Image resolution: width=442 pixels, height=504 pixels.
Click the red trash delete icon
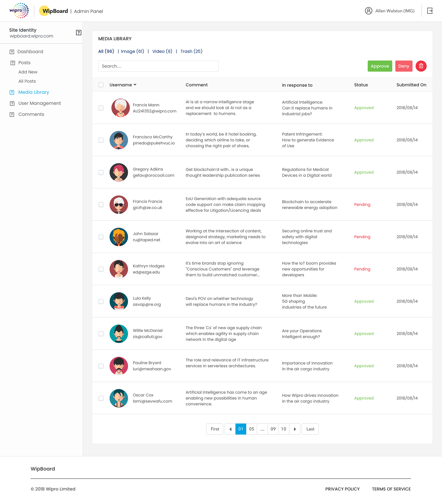point(421,66)
